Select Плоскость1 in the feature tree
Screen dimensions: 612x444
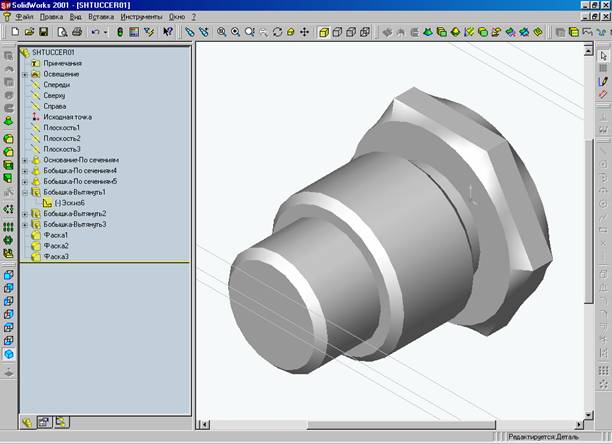click(x=64, y=128)
